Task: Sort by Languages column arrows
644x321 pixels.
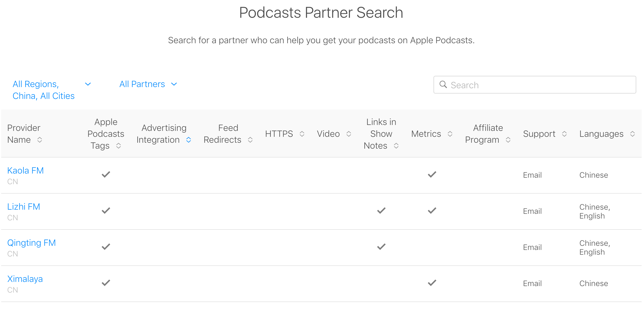Action: coord(632,134)
